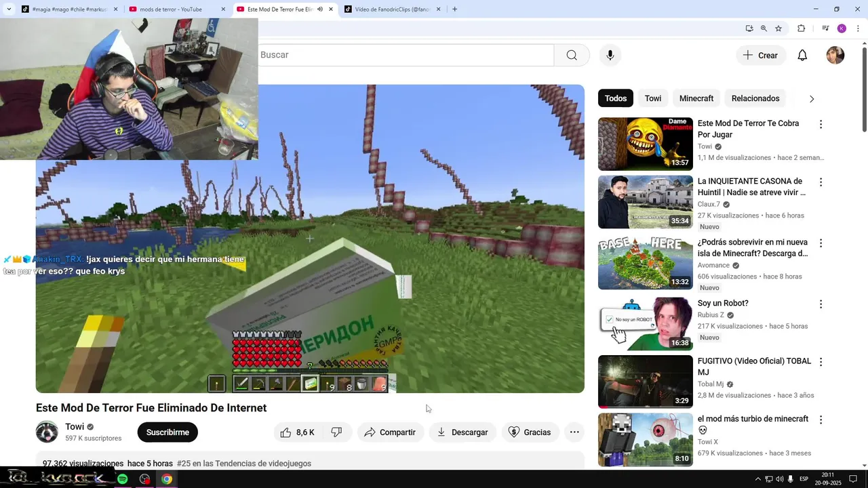The height and width of the screenshot is (488, 868).
Task: Click Descargar to download video
Action: pyautogui.click(x=462, y=432)
